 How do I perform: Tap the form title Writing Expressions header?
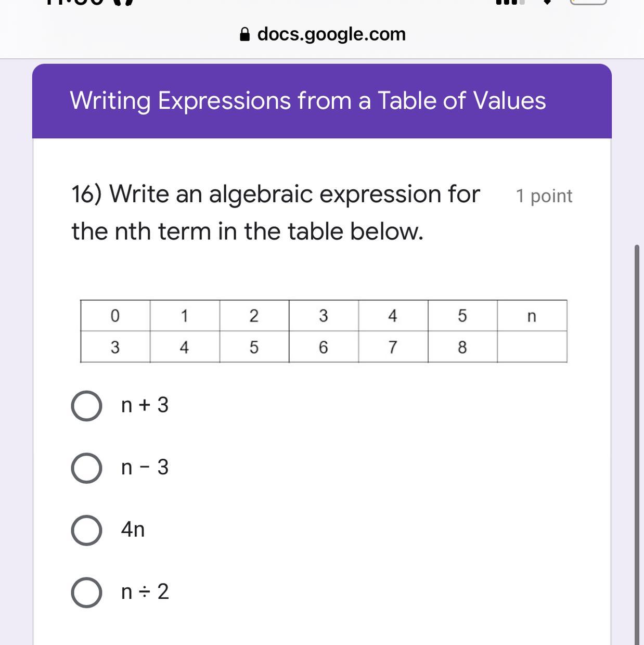(308, 100)
